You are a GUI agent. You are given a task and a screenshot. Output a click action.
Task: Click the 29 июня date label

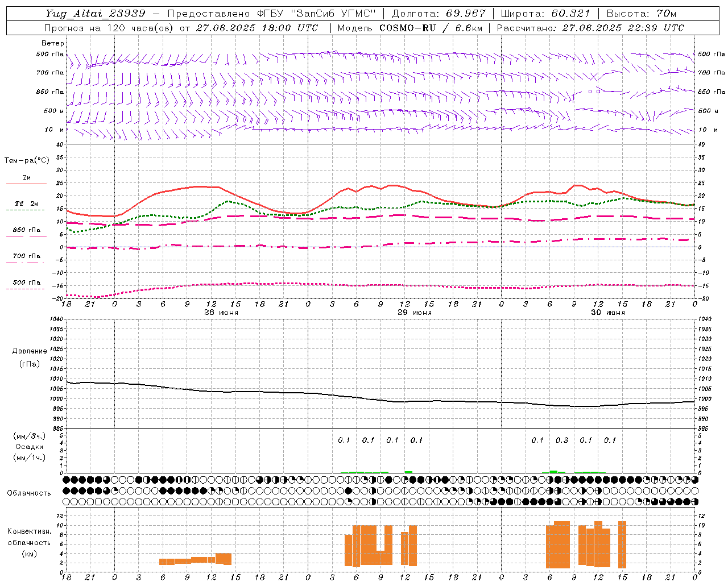[415, 313]
